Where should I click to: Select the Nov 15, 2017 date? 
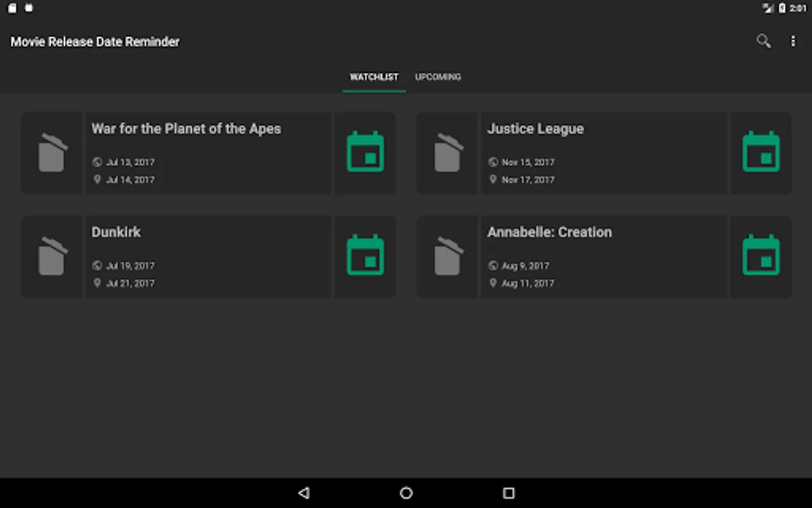pos(528,162)
